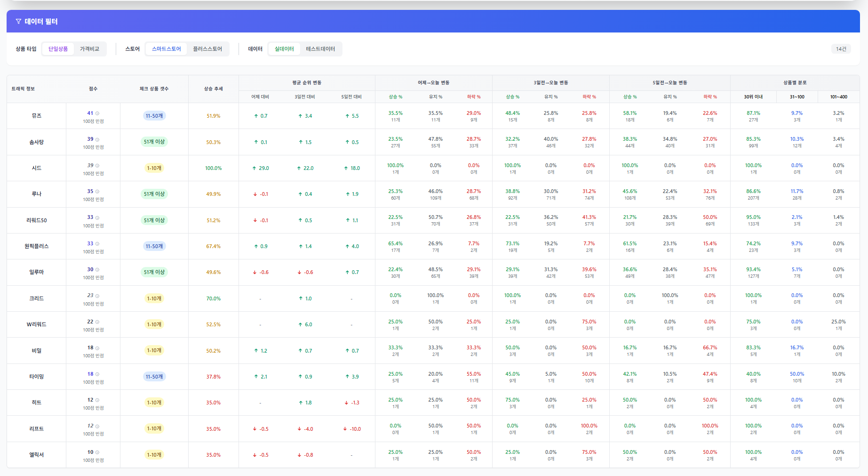Switch store filter to 플러스스토어
Image resolution: width=868 pixels, height=476 pixels.
207,49
